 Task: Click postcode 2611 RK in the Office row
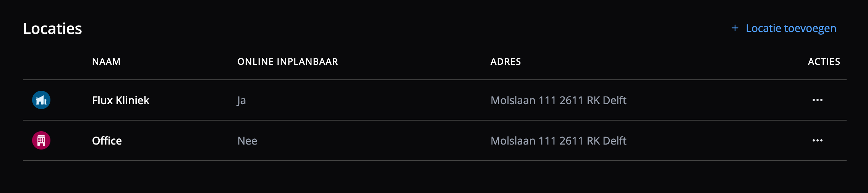pos(580,141)
